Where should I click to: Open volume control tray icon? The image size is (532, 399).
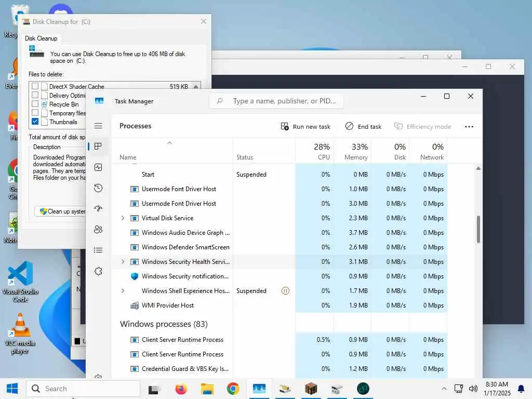tap(473, 389)
